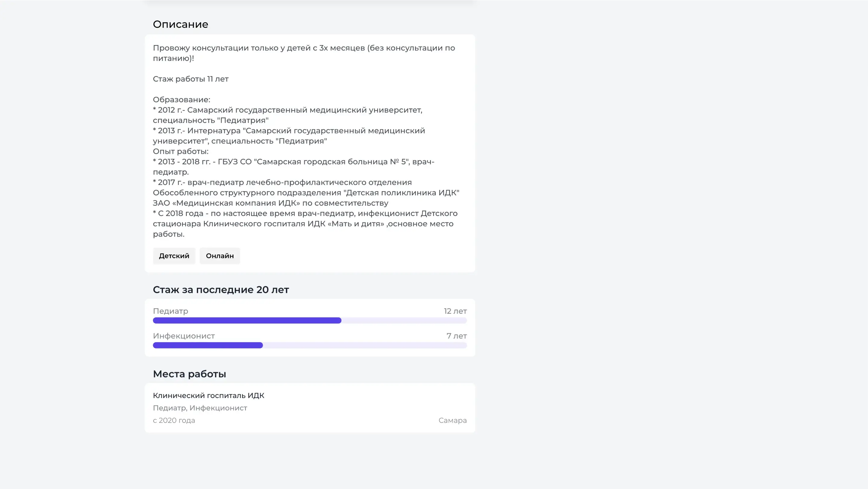Image resolution: width=868 pixels, height=489 pixels.
Task: Click the '7 лет' experience value
Action: tap(457, 336)
